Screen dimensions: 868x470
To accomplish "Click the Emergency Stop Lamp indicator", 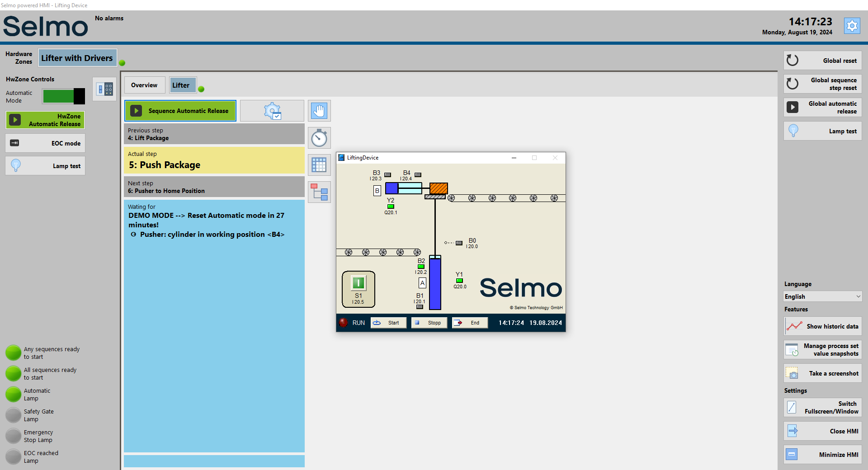I will point(14,436).
